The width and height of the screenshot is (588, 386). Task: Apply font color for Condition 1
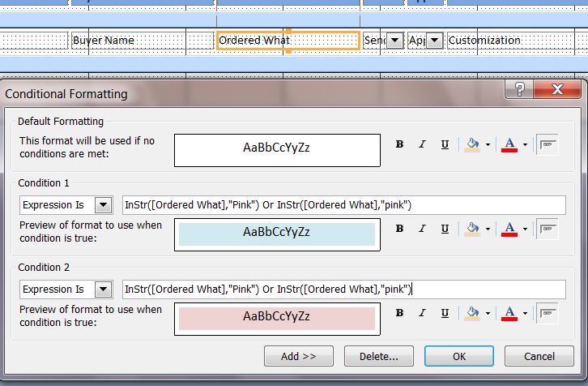pyautogui.click(x=509, y=229)
